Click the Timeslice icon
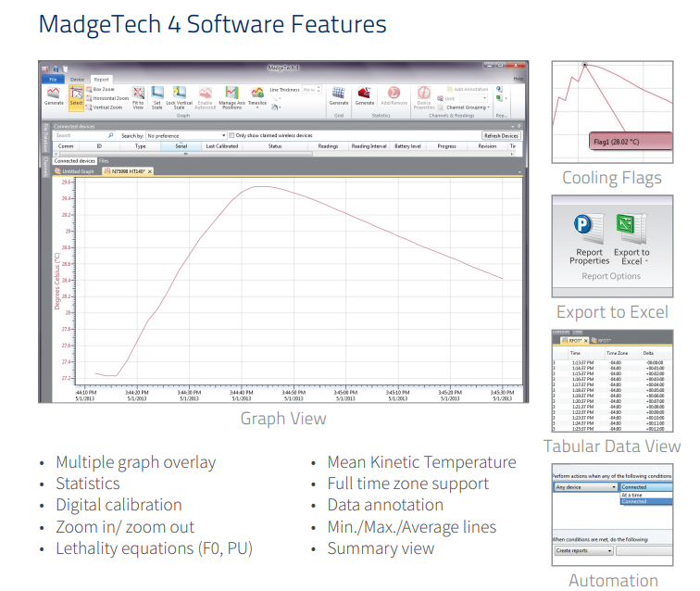The height and width of the screenshot is (591, 700). tap(257, 93)
